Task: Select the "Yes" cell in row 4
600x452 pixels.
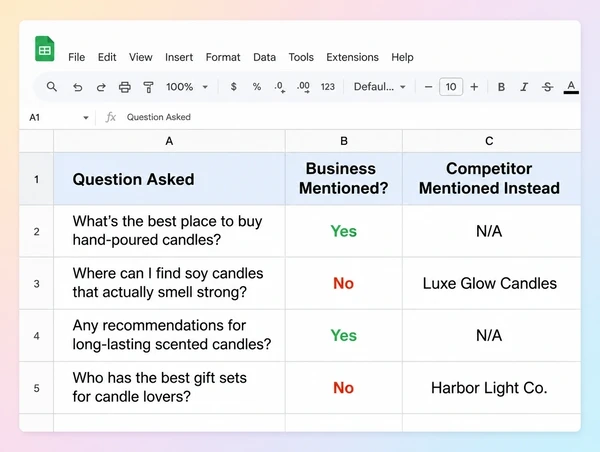Action: (344, 336)
